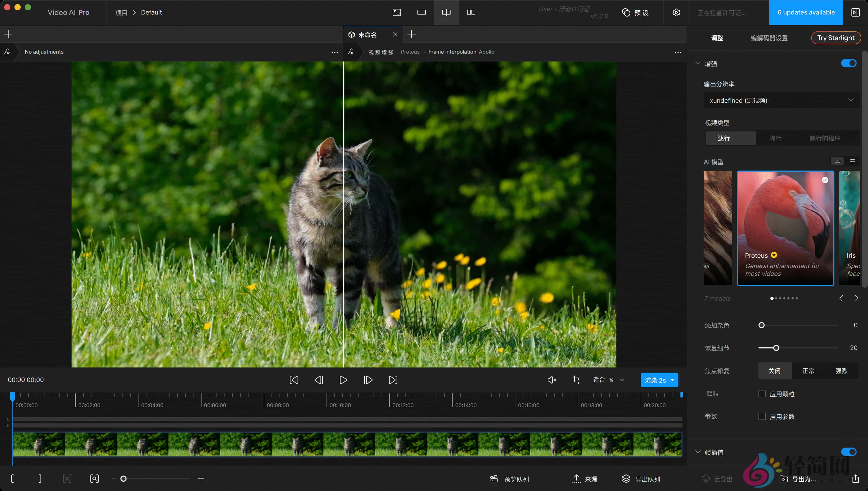Adjust the 恢复细节 detail slider
868x491 pixels.
point(776,348)
